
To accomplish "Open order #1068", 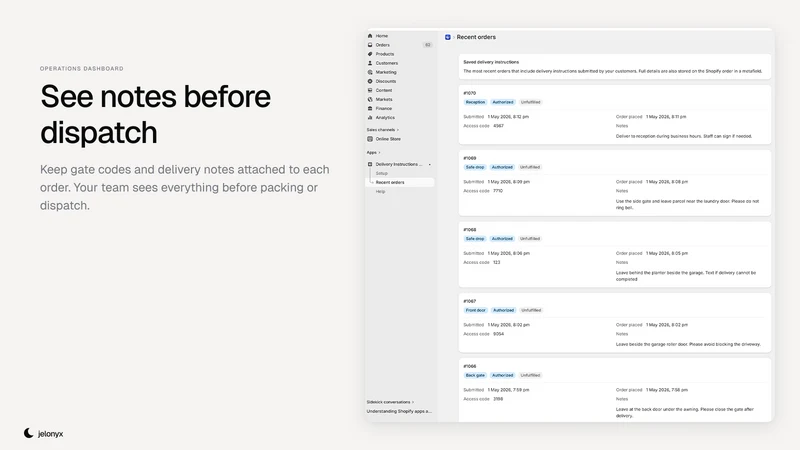I will point(469,230).
